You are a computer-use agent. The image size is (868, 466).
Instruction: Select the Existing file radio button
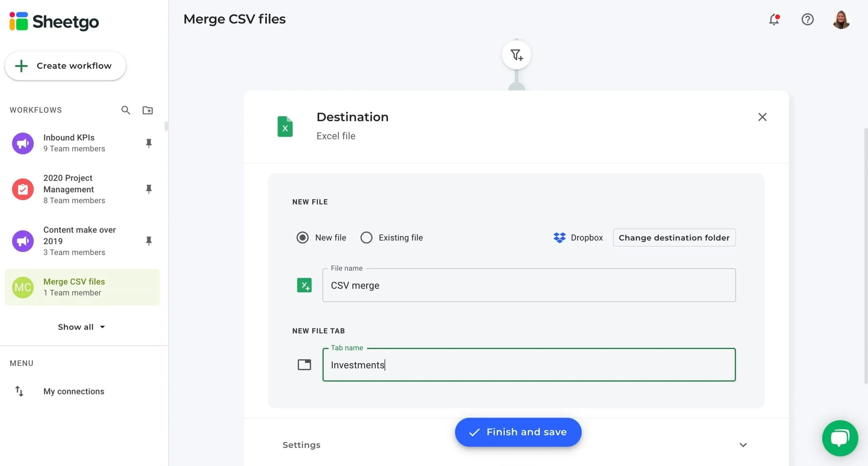tap(367, 237)
